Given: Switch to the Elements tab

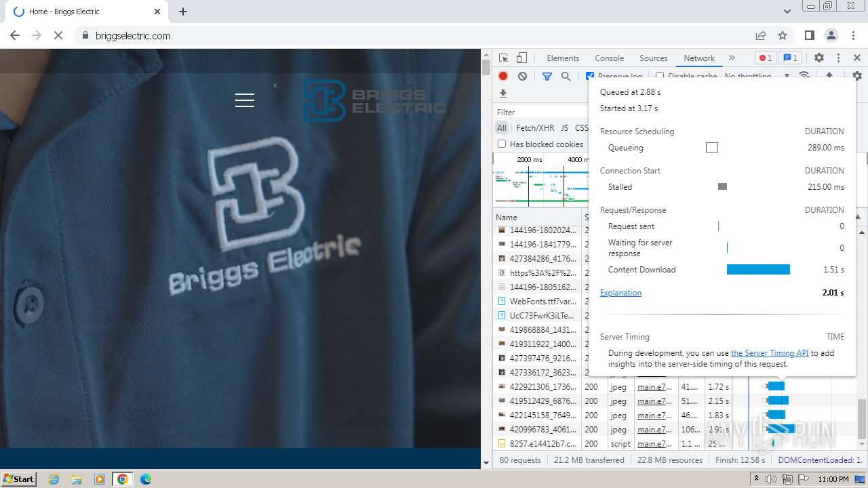Looking at the screenshot, I should tap(563, 58).
